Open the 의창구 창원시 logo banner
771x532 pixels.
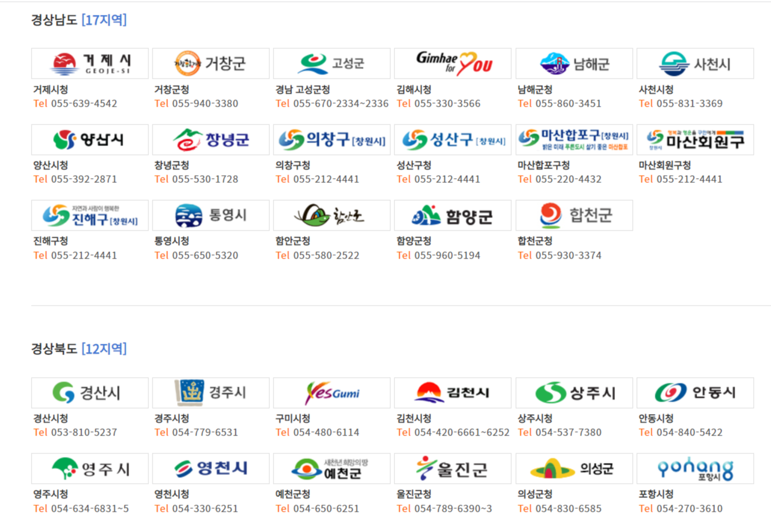click(x=332, y=140)
